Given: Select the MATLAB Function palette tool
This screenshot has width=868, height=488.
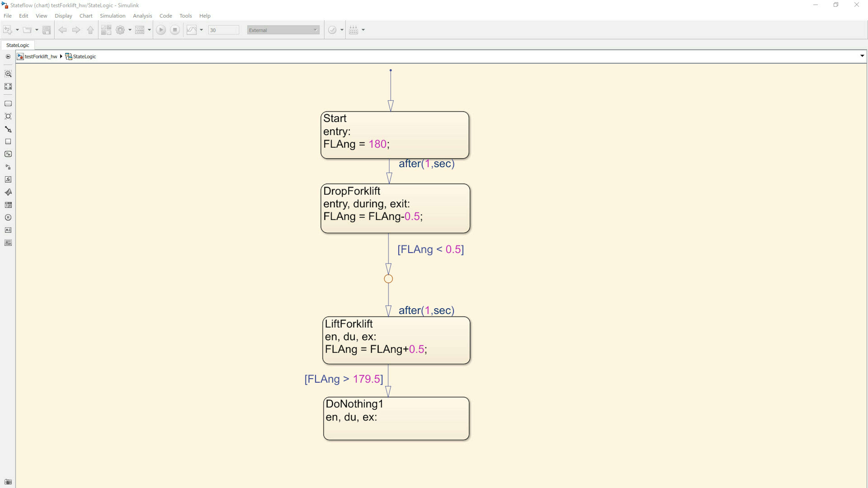Looking at the screenshot, I should click(x=8, y=192).
